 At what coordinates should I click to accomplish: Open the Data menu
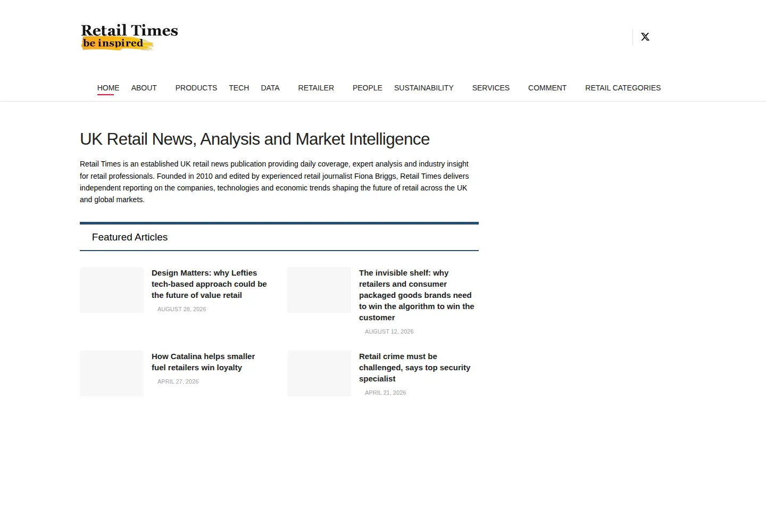pyautogui.click(x=270, y=88)
